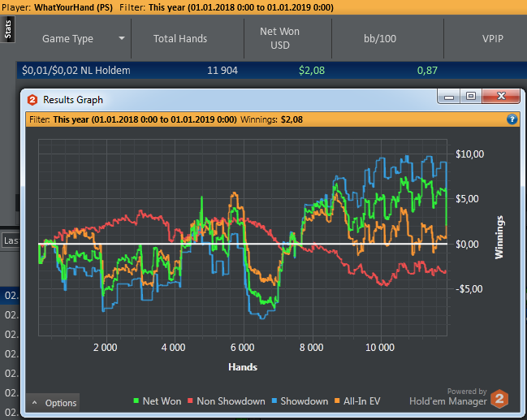Toggle the blue Showdown legend swatch

274,401
